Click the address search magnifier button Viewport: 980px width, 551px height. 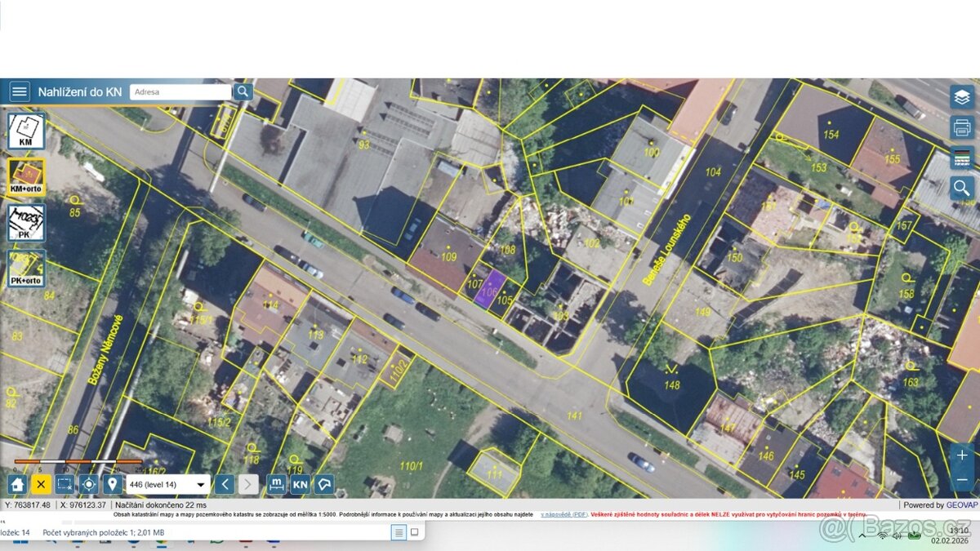coord(243,91)
